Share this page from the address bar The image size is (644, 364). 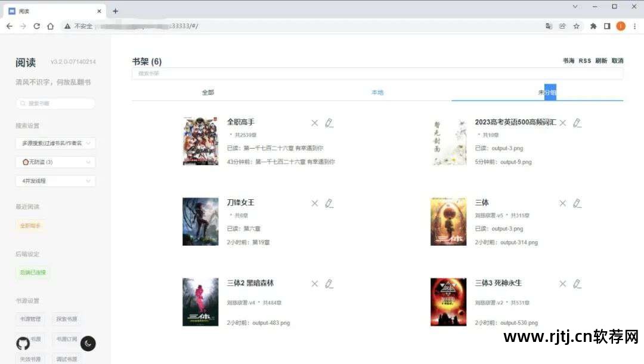pyautogui.click(x=562, y=26)
